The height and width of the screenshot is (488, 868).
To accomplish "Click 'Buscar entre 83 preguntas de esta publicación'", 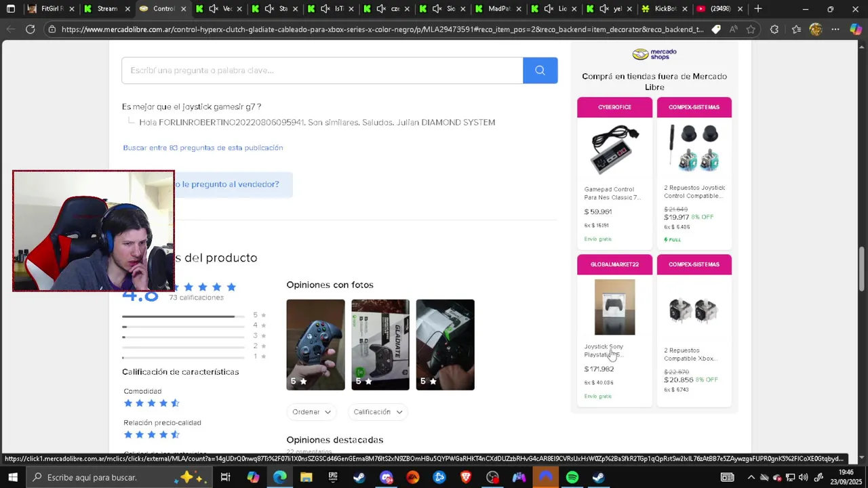I will (x=203, y=148).
